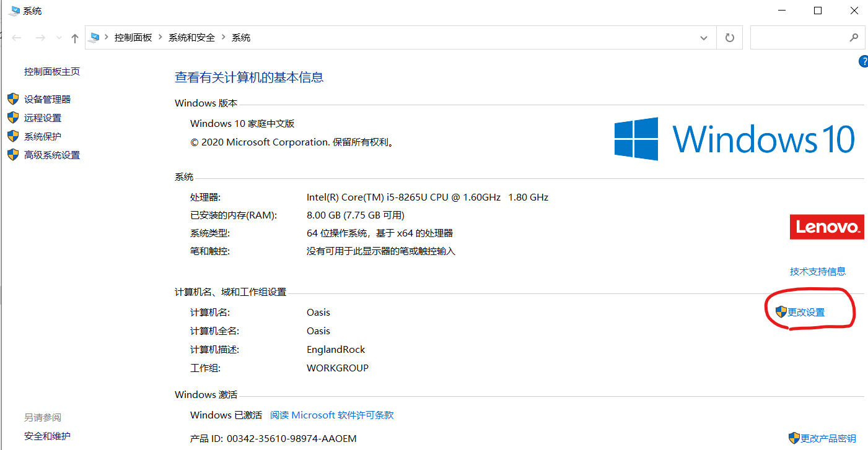Minimize the 系统 window
Image resolution: width=868 pixels, height=450 pixels.
(x=783, y=11)
